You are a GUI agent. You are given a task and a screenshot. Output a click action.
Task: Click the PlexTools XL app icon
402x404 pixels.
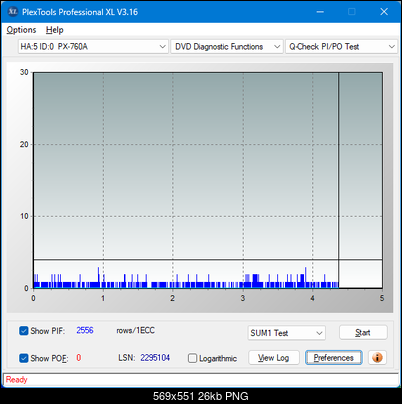pyautogui.click(x=12, y=12)
